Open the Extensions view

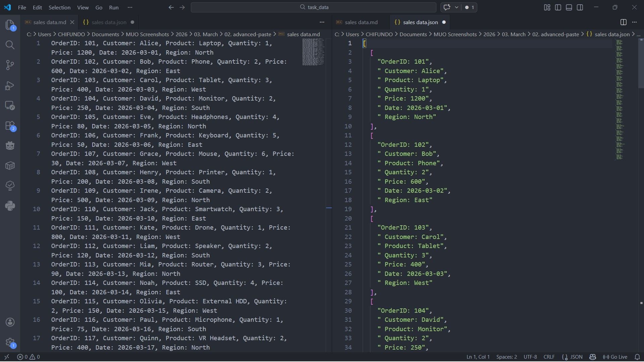click(x=10, y=126)
